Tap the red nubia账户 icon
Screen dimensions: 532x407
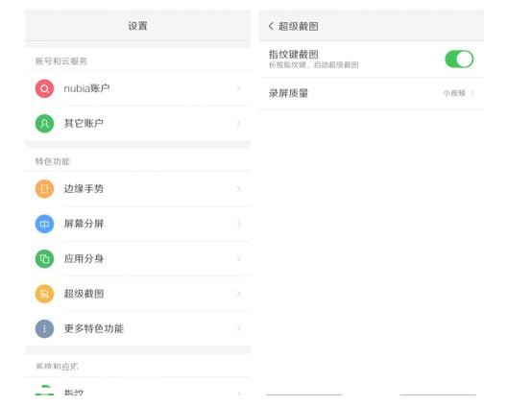pos(44,88)
